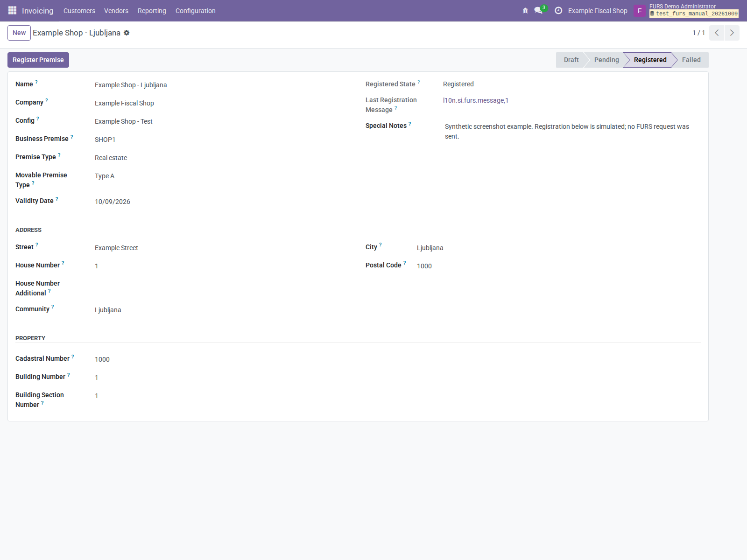Click the Special Notes text area

click(x=572, y=132)
